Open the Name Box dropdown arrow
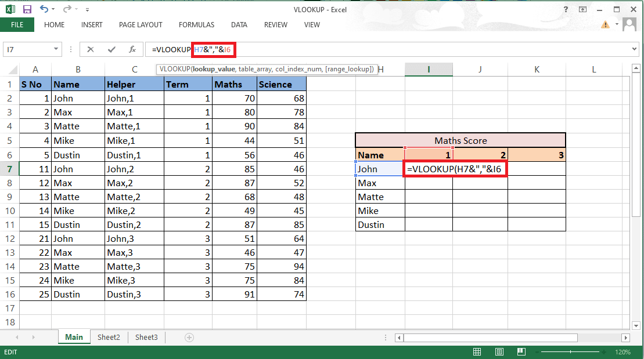The image size is (644, 359). point(56,49)
